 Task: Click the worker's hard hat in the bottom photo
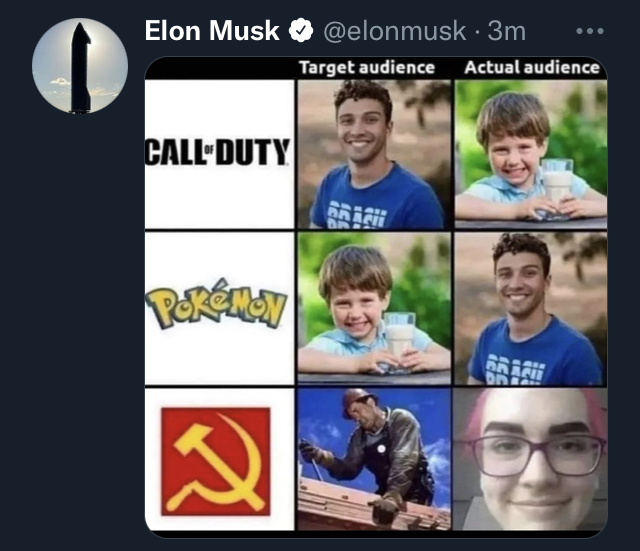coord(358,401)
